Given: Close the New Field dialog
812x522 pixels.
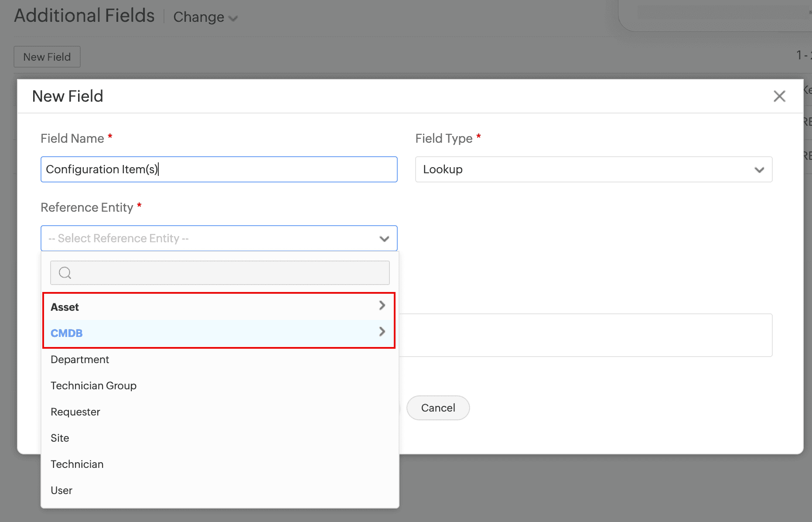Looking at the screenshot, I should [779, 96].
